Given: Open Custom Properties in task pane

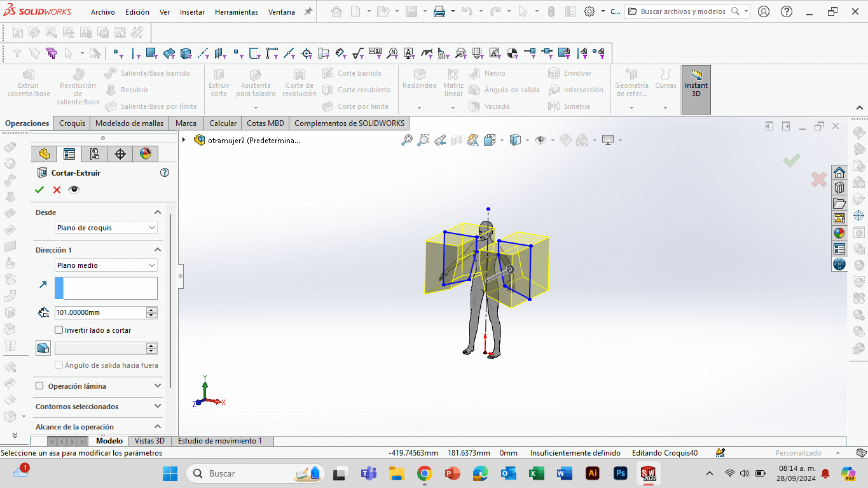Looking at the screenshot, I should click(x=839, y=249).
